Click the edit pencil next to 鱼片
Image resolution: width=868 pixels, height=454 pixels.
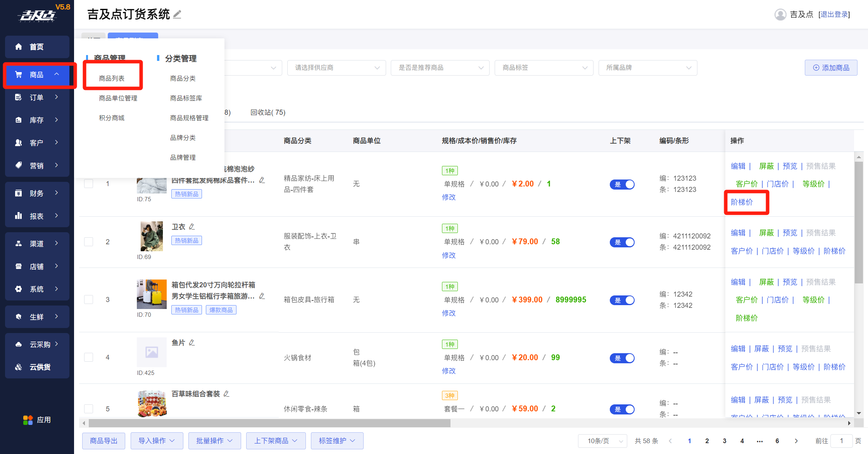(x=192, y=343)
